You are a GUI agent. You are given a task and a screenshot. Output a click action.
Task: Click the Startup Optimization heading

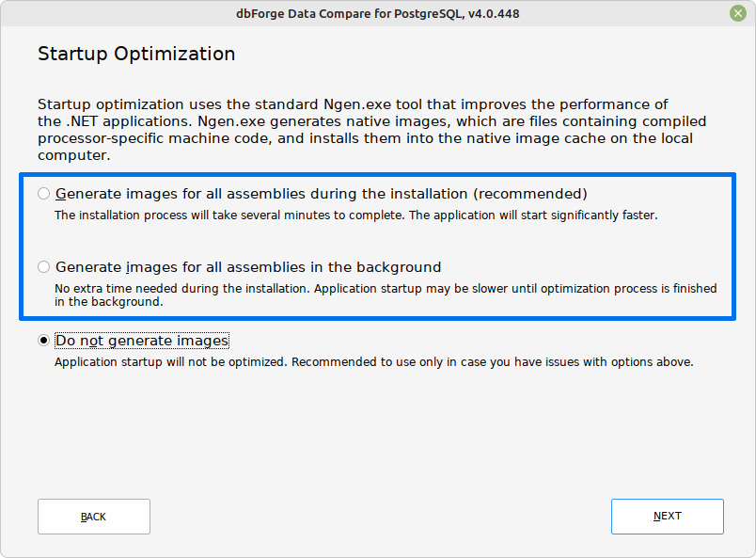[x=136, y=54]
